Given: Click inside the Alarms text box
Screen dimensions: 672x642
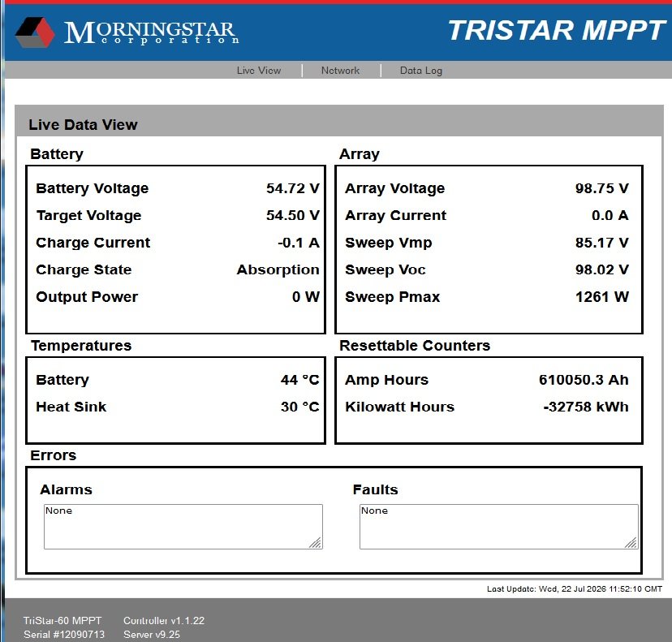Looking at the screenshot, I should [x=183, y=526].
